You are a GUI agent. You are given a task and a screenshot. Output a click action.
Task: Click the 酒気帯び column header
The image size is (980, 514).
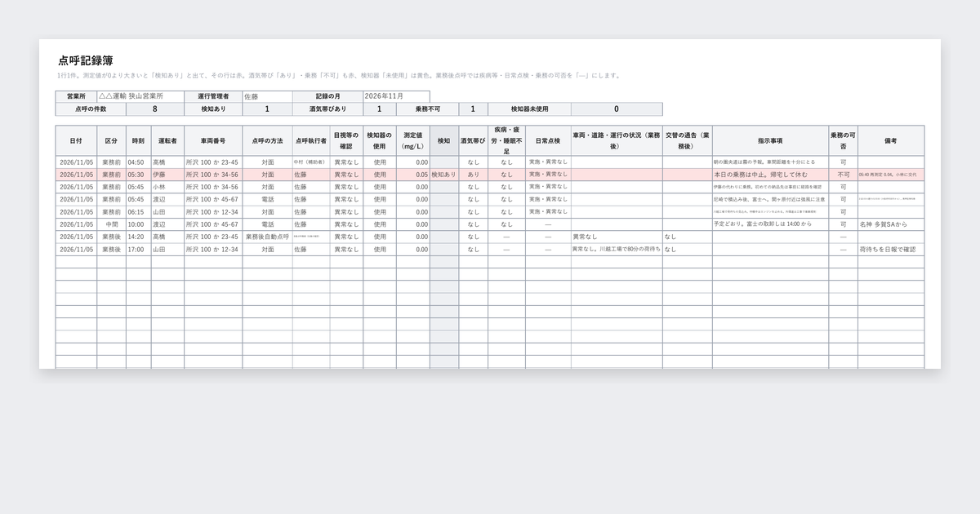474,140
